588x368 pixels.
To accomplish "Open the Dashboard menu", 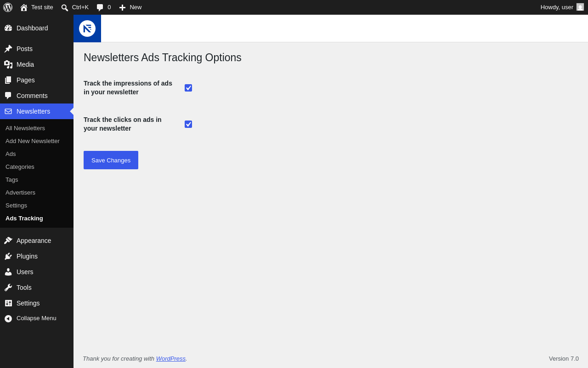I will (37, 28).
